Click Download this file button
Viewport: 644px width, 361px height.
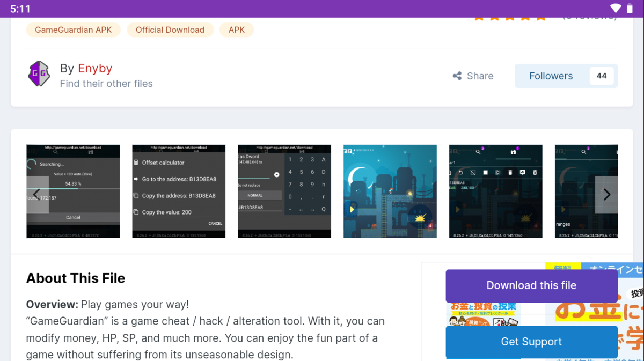point(531,286)
